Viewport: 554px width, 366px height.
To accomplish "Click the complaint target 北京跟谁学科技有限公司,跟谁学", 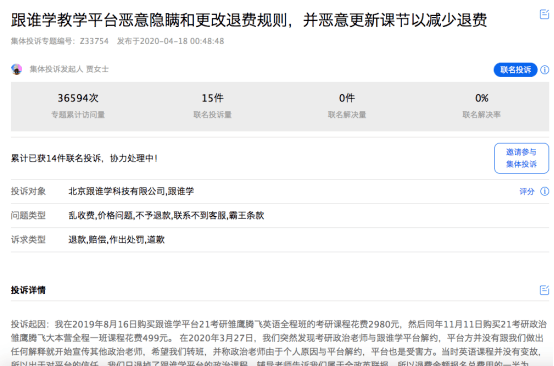I will 131,191.
